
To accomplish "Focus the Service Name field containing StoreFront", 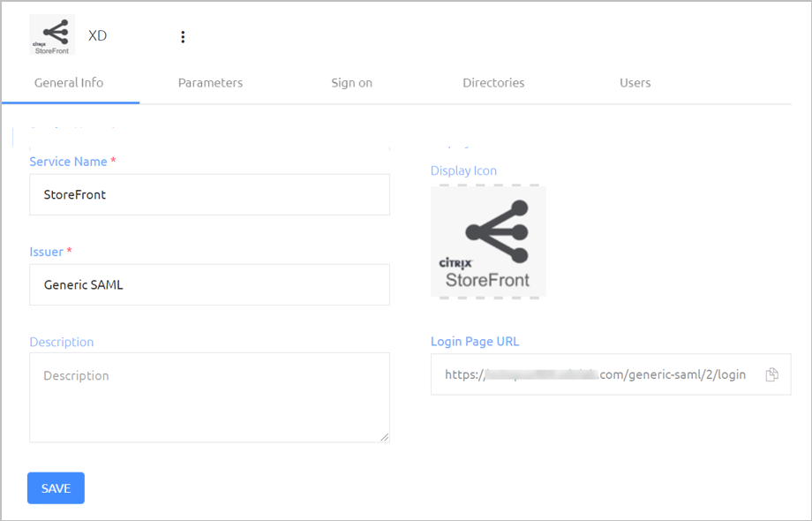I will (210, 195).
